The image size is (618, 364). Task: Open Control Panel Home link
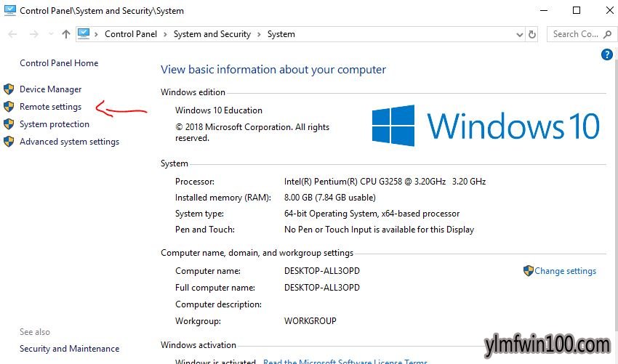click(59, 63)
